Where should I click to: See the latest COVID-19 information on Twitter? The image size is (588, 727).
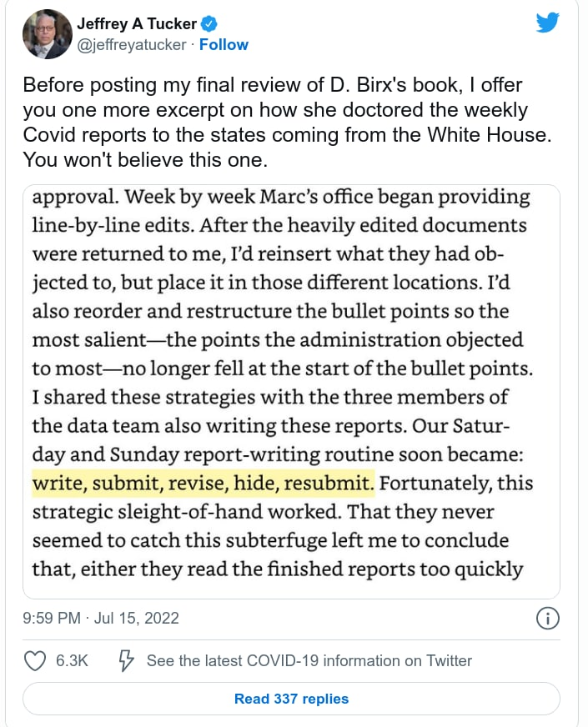309,661
